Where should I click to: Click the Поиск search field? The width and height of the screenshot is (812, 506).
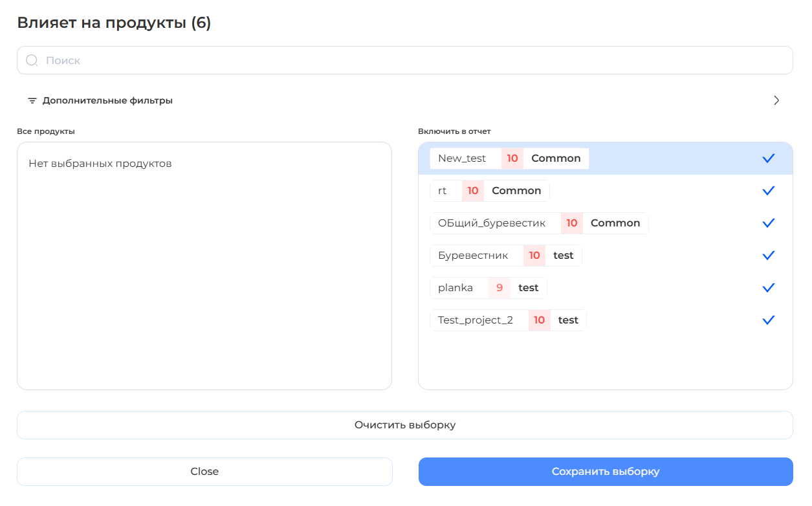(414, 60)
